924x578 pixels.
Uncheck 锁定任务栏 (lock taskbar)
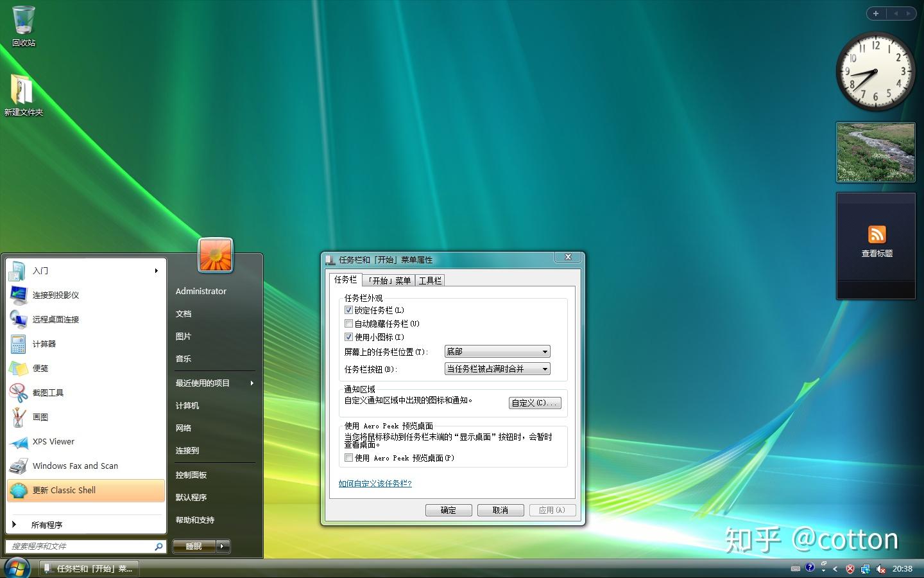(348, 310)
